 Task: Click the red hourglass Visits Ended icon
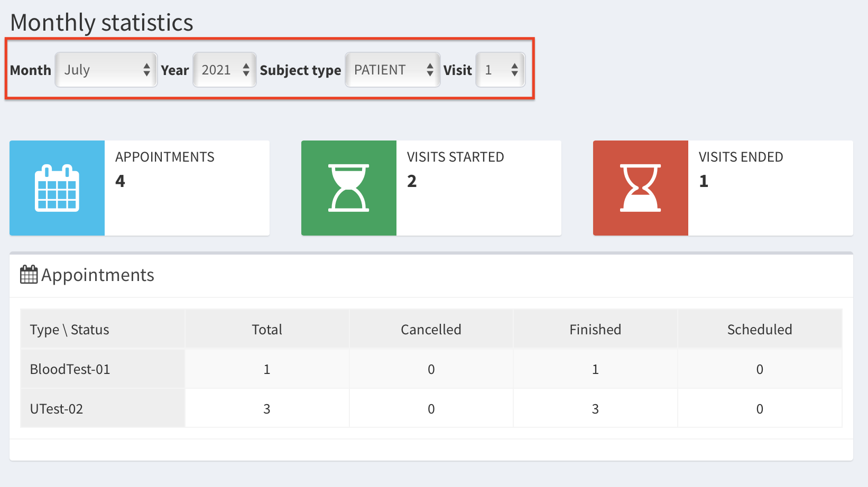[640, 188]
